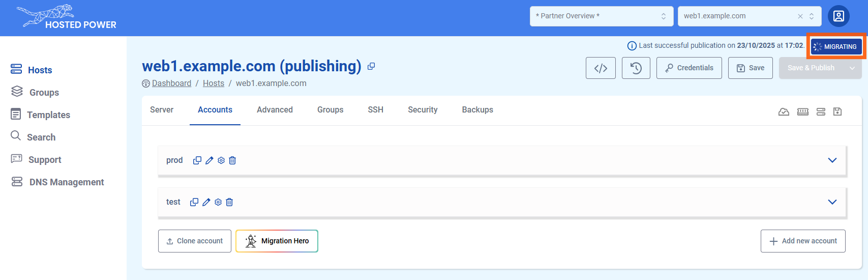The width and height of the screenshot is (868, 280).
Task: Open the Save & Publish dropdown arrow
Action: [x=852, y=68]
